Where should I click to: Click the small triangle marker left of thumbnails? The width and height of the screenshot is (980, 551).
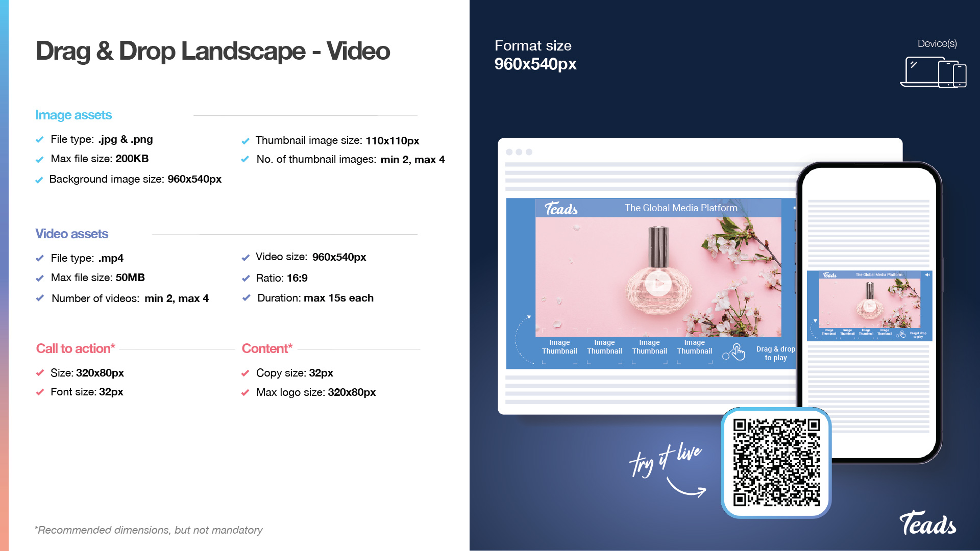pyautogui.click(x=529, y=317)
